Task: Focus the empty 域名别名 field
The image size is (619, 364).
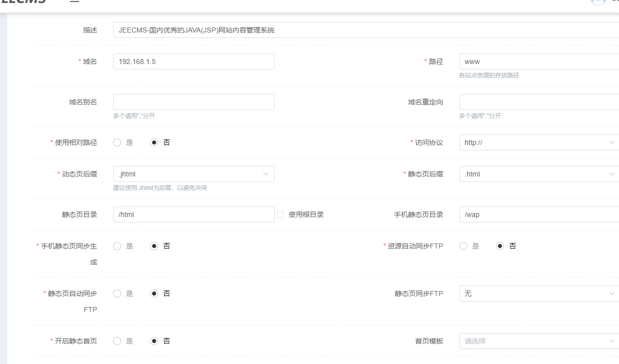Action: pos(194,102)
